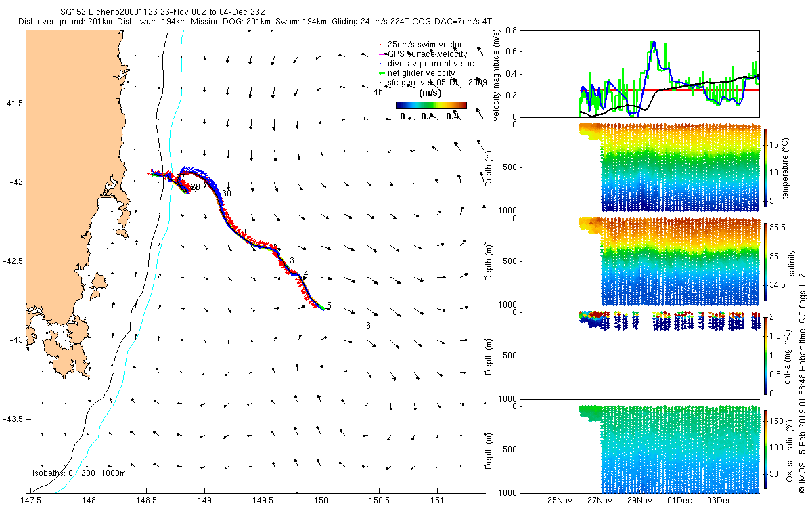Click the waypoint labeled 6 on map
This screenshot has width=812, height=508.
pyautogui.click(x=368, y=326)
